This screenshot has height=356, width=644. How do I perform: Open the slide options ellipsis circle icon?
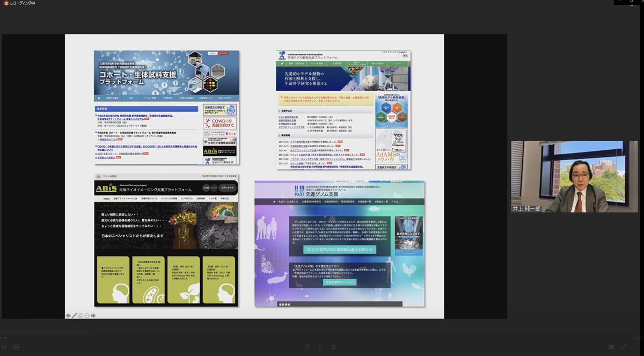pyautogui.click(x=87, y=315)
